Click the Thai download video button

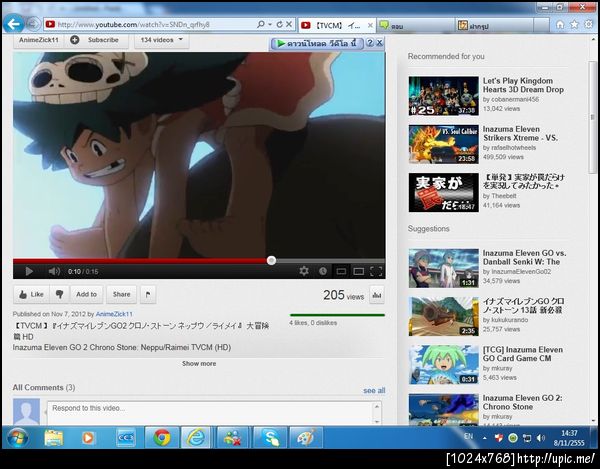click(317, 44)
